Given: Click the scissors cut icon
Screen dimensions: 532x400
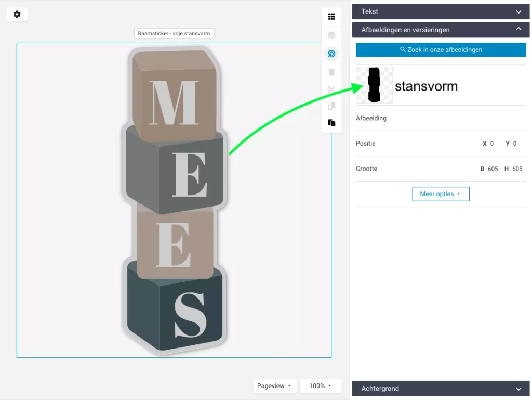Looking at the screenshot, I should [331, 89].
